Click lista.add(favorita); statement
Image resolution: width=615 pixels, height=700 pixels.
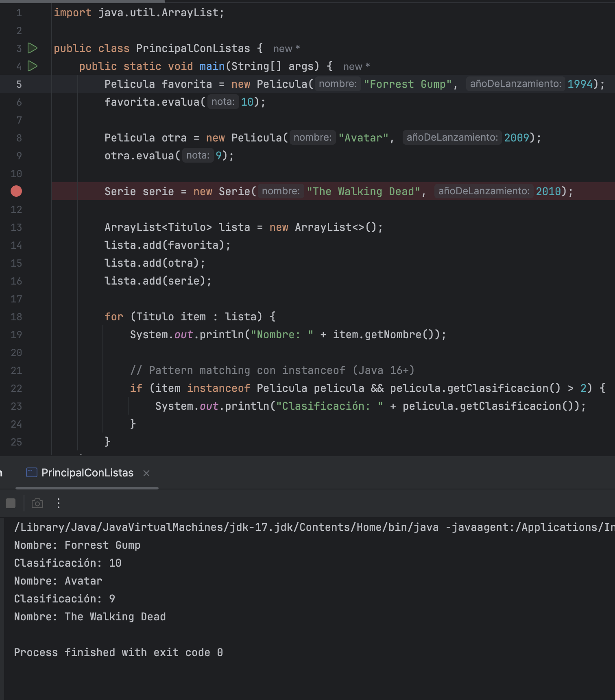tap(168, 245)
